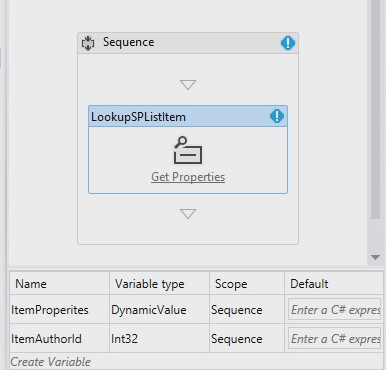Click Create Variable row
This screenshot has width=386, height=370.
196,361
